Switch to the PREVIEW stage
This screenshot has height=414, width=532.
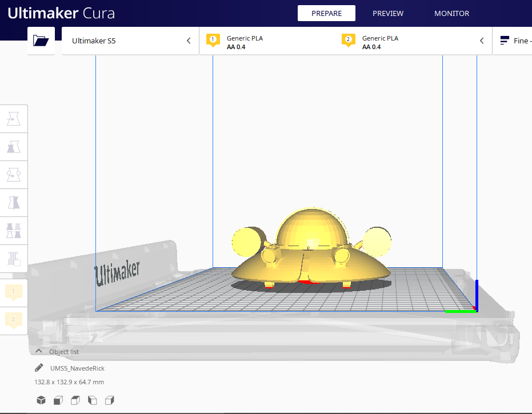pyautogui.click(x=388, y=13)
